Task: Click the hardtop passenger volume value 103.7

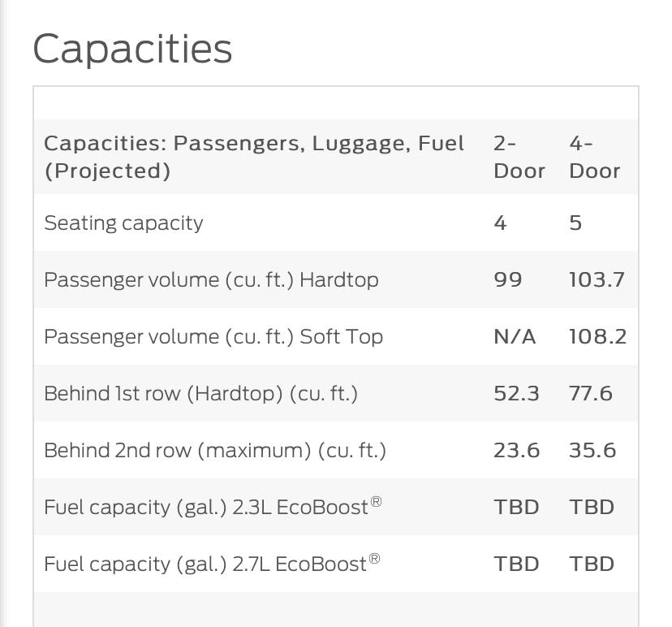Action: [597, 280]
